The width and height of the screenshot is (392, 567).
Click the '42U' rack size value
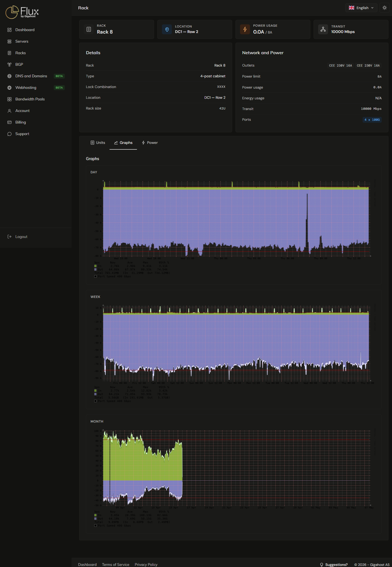pos(222,108)
